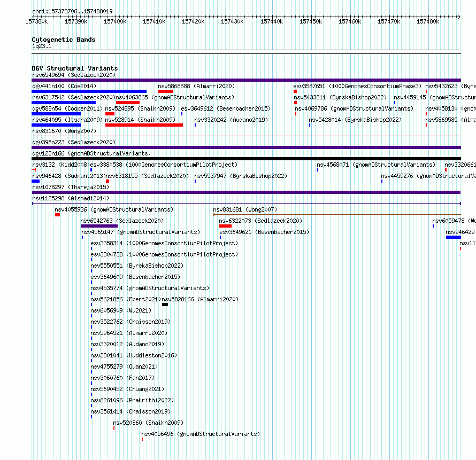The image size is (476, 460).
Task: Open nsv831681 (Wong2007) label
Action: [245, 209]
